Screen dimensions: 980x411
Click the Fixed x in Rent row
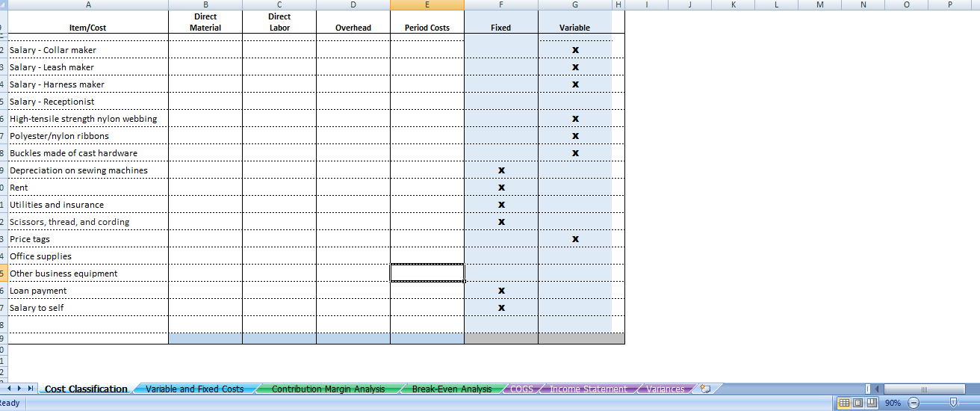[501, 188]
